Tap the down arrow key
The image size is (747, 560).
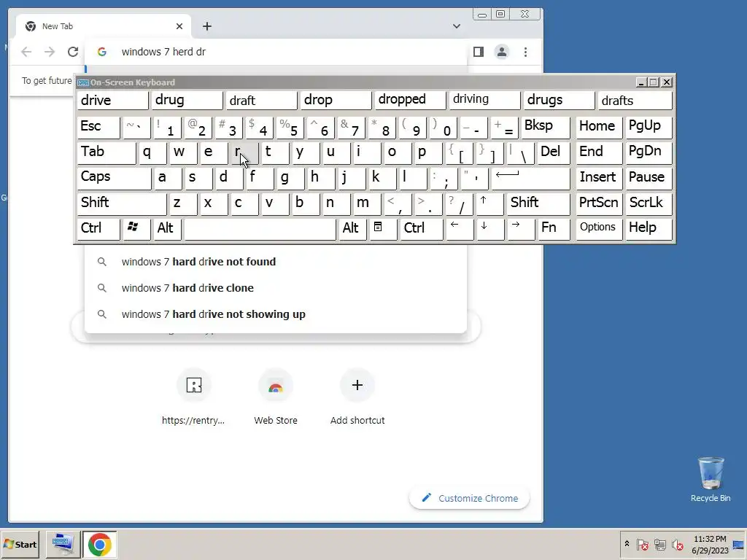[x=490, y=228]
